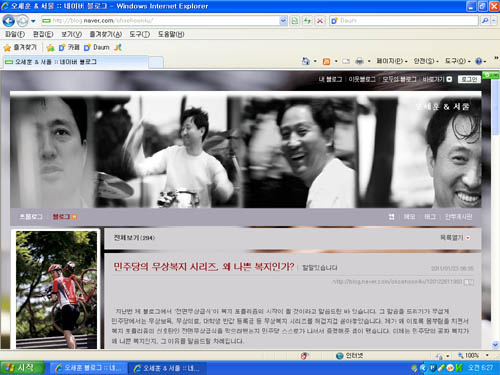
Task: Open the 도움말(H) menu
Action: click(171, 34)
